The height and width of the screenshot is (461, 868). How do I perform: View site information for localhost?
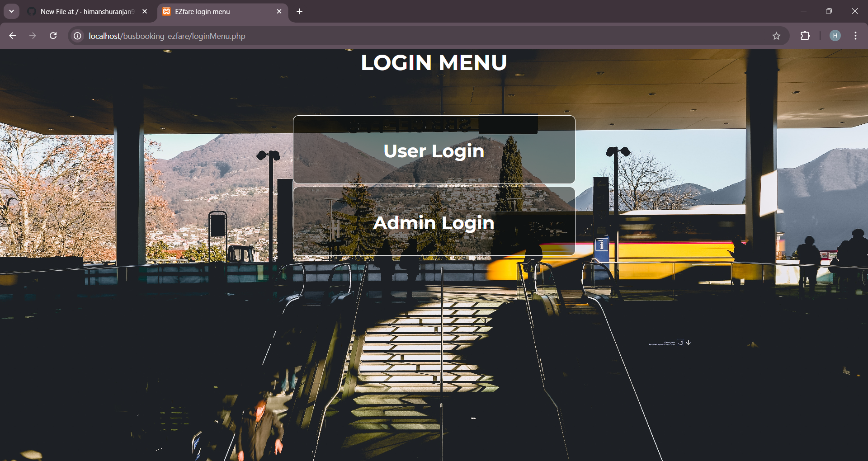78,36
